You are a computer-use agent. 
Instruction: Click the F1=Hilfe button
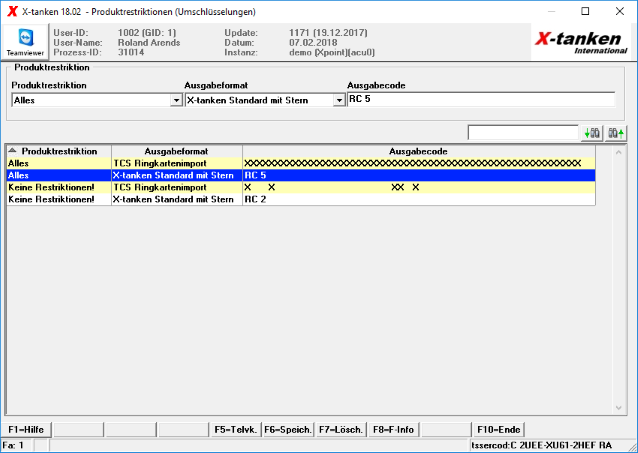click(26, 430)
